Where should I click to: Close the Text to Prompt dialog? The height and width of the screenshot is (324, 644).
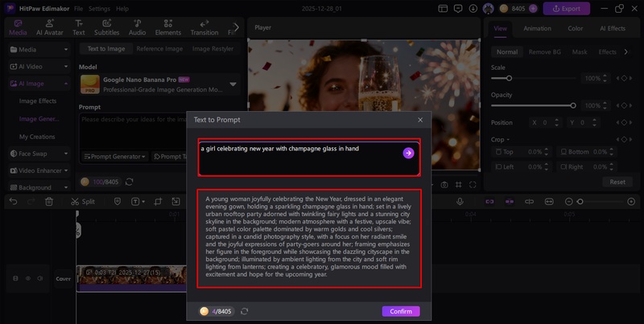click(419, 120)
